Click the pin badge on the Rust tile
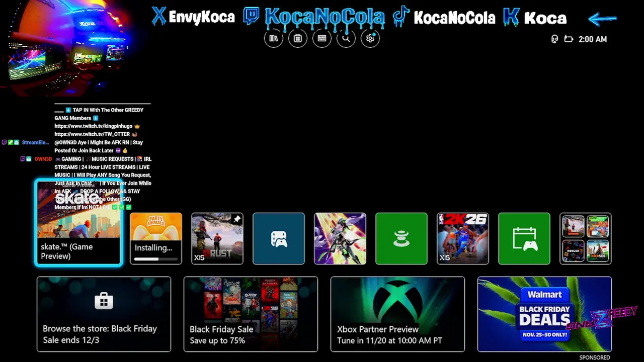Viewport: 644px width, 362px height. pyautogui.click(x=236, y=219)
